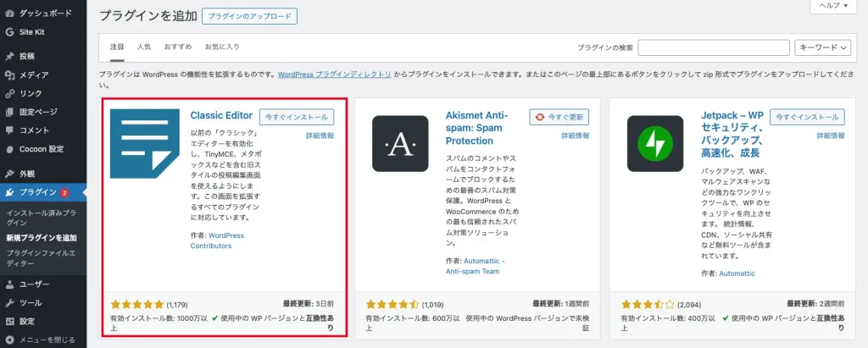
Task: Open Automattic Anti-spam Team author link
Action: (475, 266)
